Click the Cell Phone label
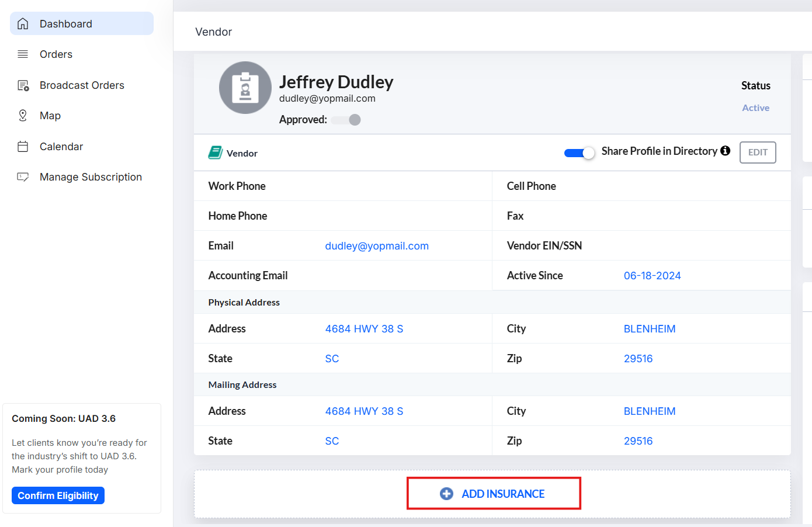 click(531, 186)
